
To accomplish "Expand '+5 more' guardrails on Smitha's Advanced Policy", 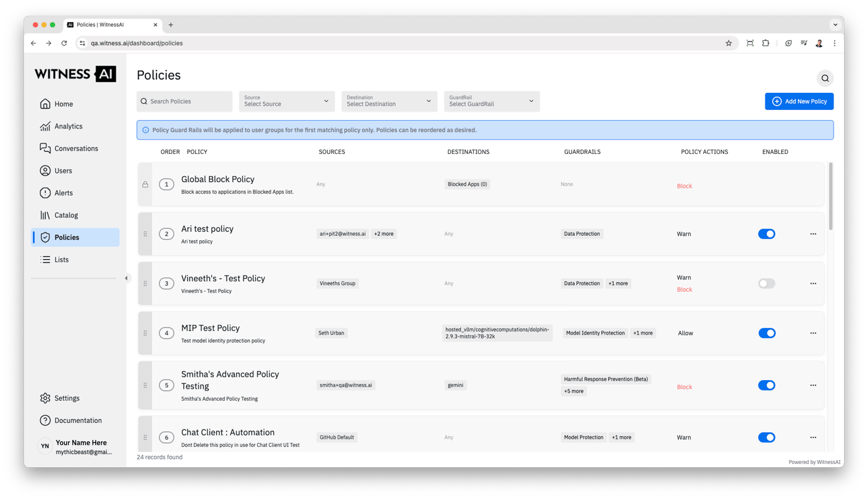I will click(x=574, y=391).
